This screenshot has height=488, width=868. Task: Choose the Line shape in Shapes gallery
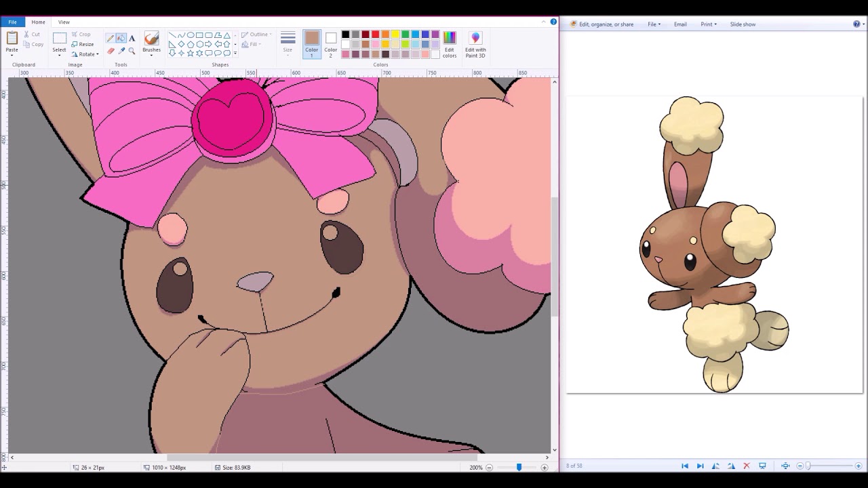tap(172, 35)
